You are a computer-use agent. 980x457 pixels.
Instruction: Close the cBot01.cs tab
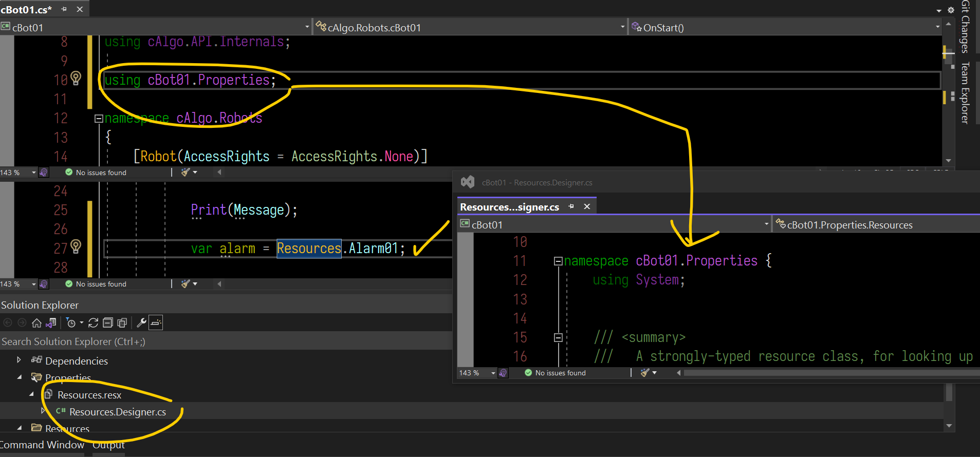click(x=80, y=9)
